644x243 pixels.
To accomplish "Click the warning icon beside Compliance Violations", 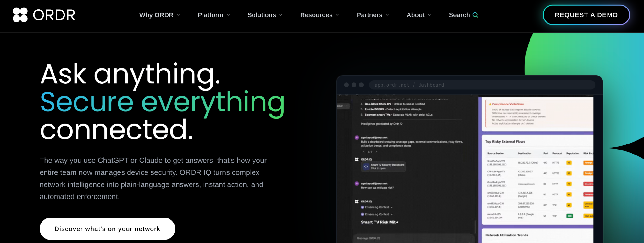I will click(x=490, y=104).
